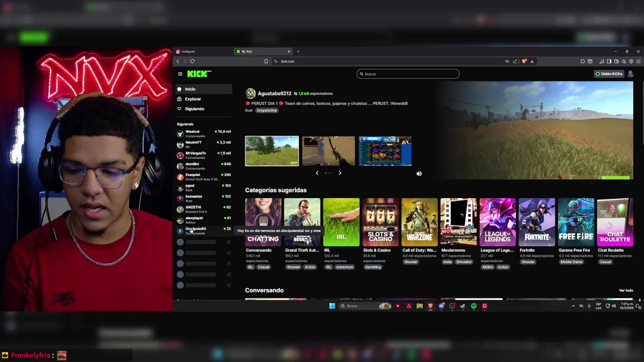644x362 pixels.
Task: Select the third featured stream thumbnail
Action: click(385, 151)
